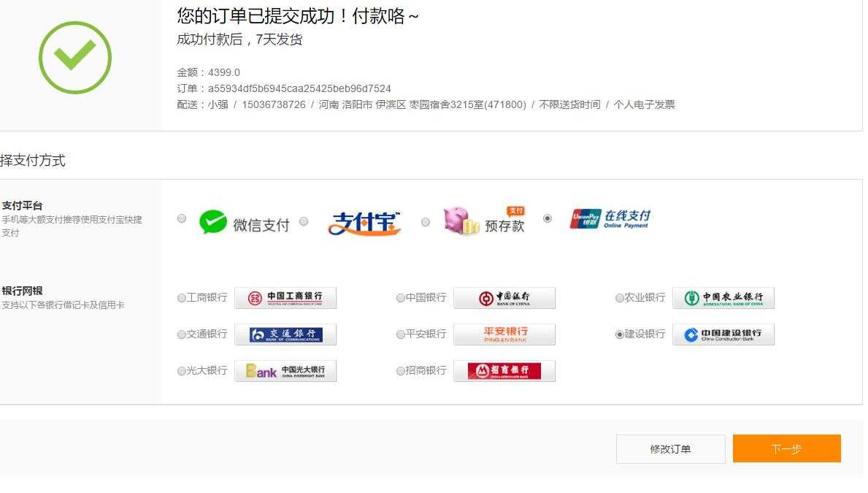The image size is (868, 493).
Task: Select the WeChat Pay radio button
Action: [x=182, y=219]
